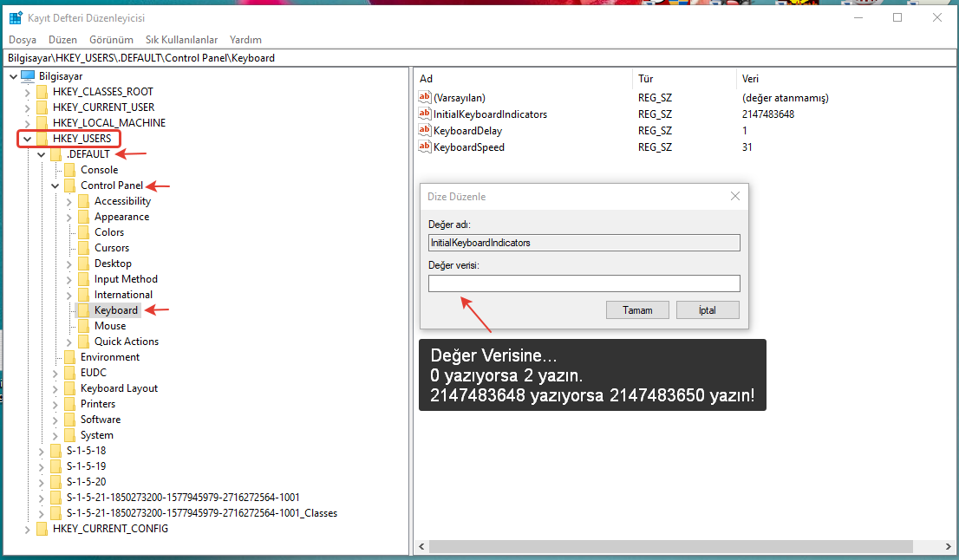Collapse the Control Panel tree node
This screenshot has width=959, height=560.
coord(55,186)
